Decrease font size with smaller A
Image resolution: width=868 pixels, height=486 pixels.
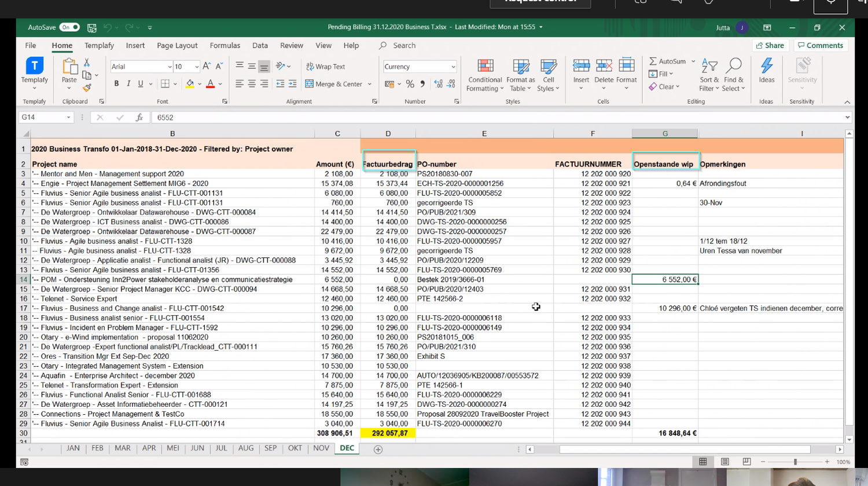(219, 67)
